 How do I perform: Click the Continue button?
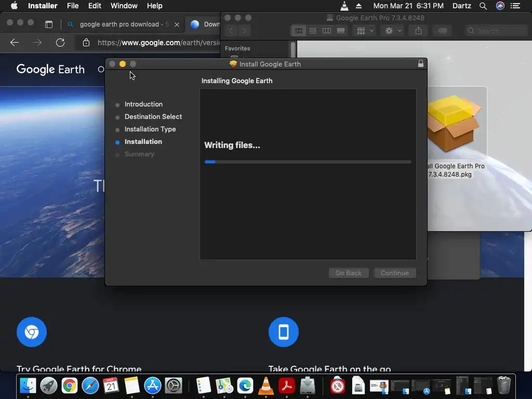coord(395,273)
